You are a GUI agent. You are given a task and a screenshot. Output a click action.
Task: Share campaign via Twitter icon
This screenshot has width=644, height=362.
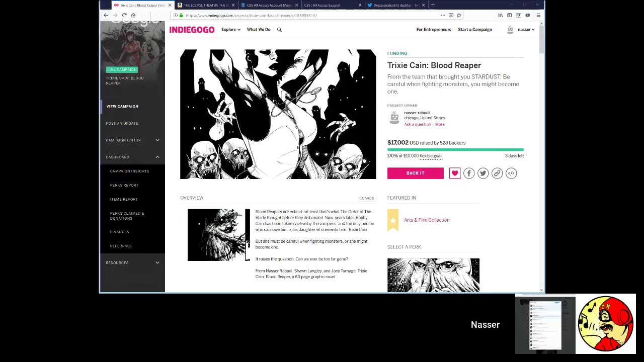[x=483, y=173]
